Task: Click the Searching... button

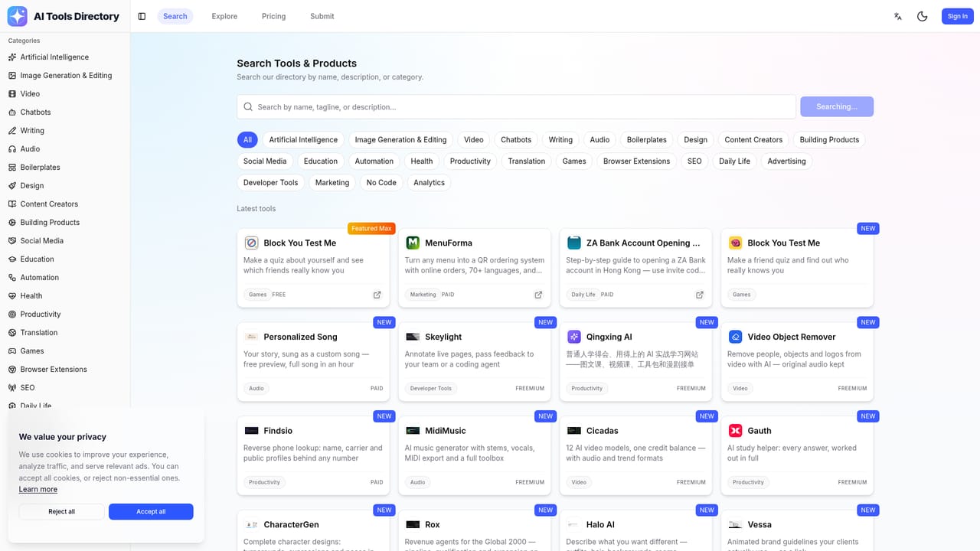Action: [x=837, y=106]
